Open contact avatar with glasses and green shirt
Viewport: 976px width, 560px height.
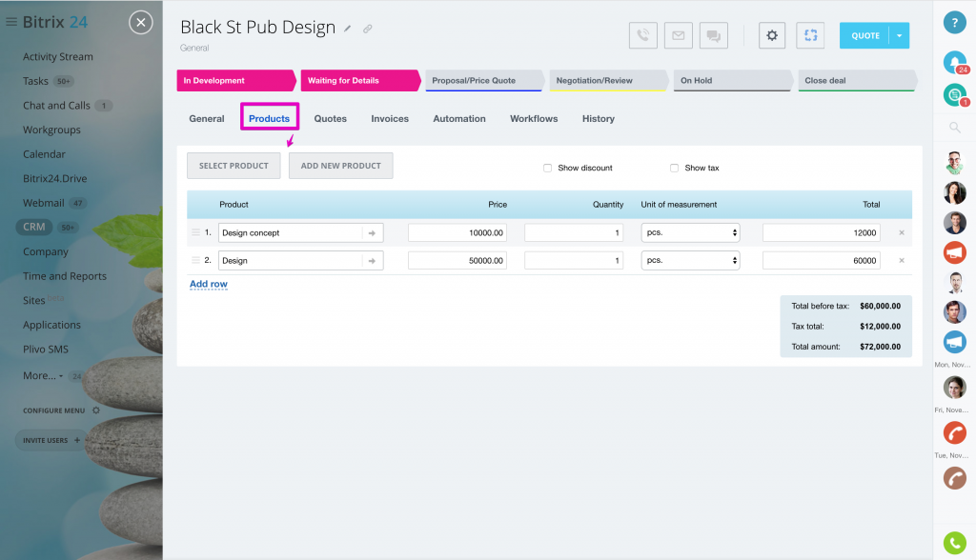[954, 163]
